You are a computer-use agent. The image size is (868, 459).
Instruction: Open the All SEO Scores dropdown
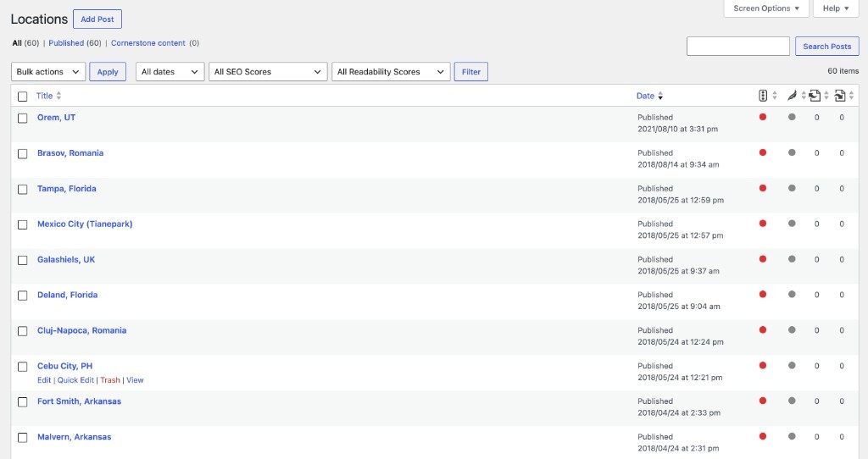268,71
